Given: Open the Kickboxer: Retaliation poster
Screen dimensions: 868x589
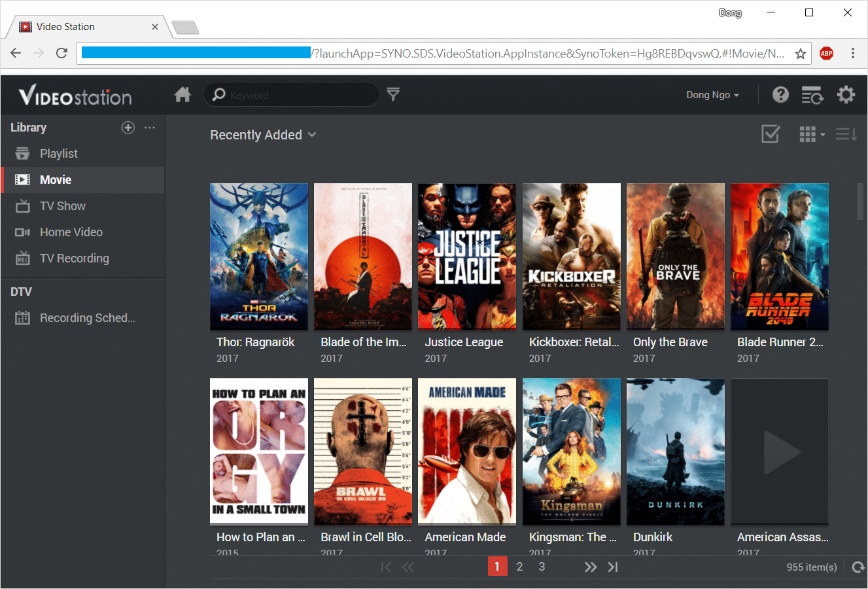Looking at the screenshot, I should 572,257.
